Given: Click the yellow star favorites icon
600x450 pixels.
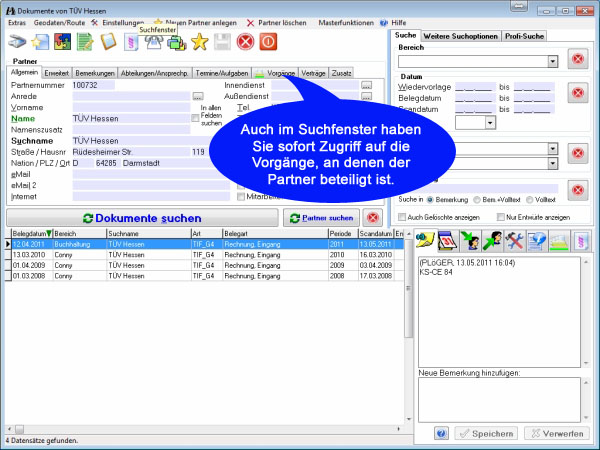Looking at the screenshot, I should (200, 42).
